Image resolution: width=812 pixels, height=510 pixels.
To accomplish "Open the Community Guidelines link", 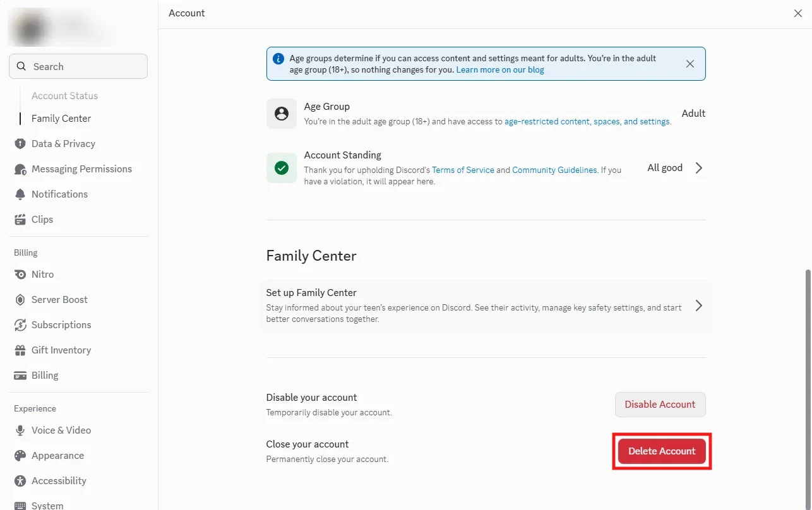I will pos(554,170).
